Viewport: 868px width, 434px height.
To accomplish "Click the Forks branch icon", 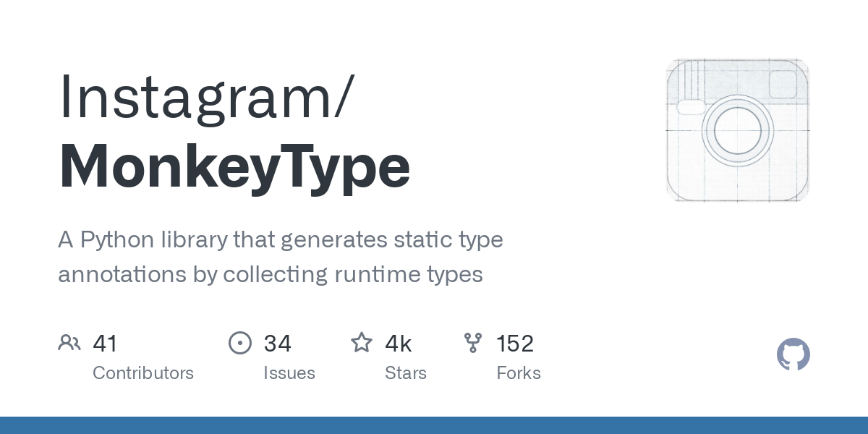I will coord(473,343).
